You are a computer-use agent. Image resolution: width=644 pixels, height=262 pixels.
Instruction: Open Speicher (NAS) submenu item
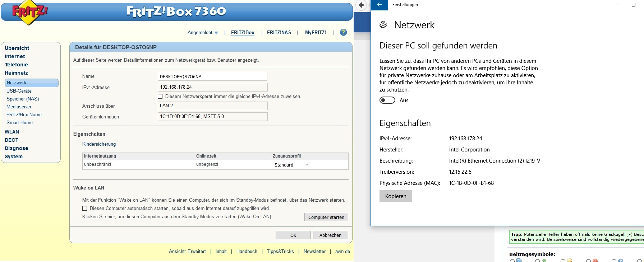[x=23, y=99]
